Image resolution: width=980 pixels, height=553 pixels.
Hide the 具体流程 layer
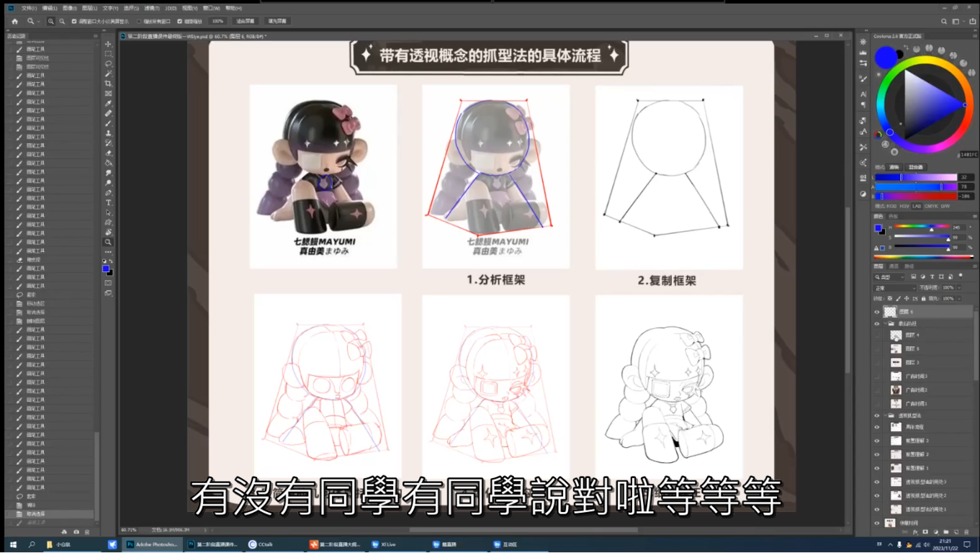click(876, 427)
